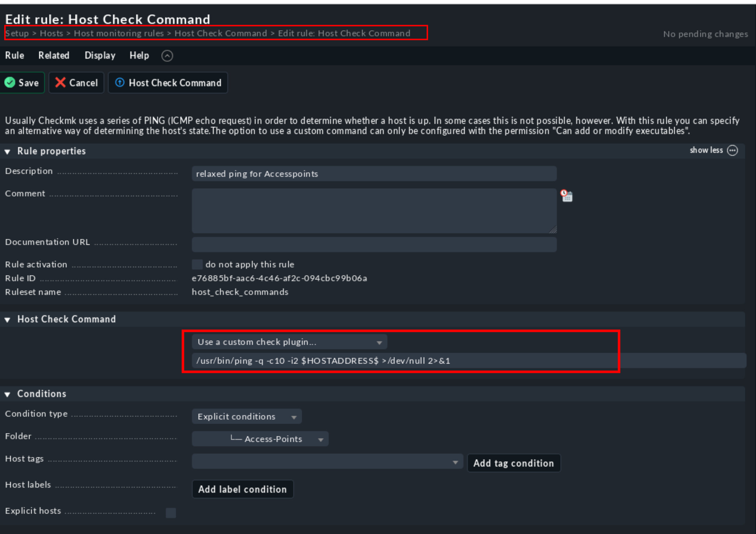Image resolution: width=756 pixels, height=534 pixels.
Task: Open the Display menu
Action: [100, 55]
